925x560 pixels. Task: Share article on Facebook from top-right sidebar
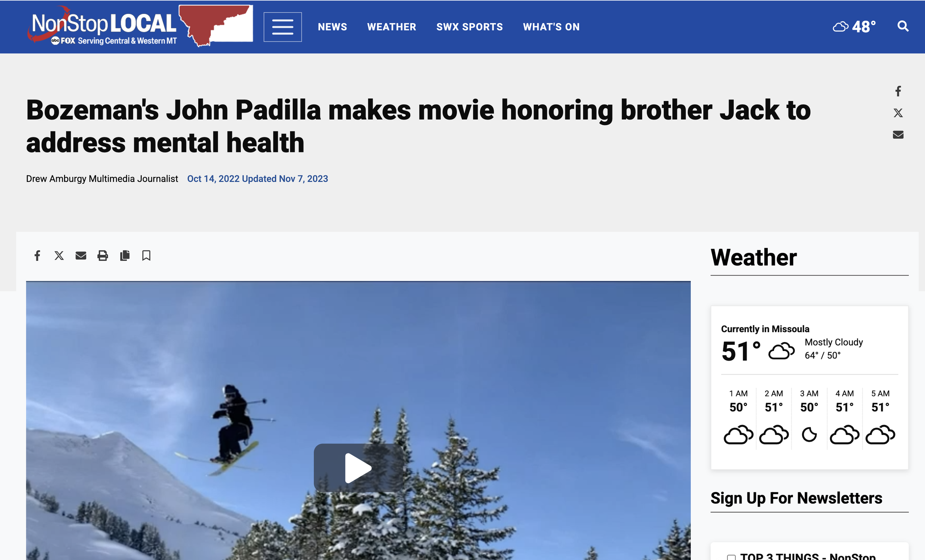(x=898, y=91)
